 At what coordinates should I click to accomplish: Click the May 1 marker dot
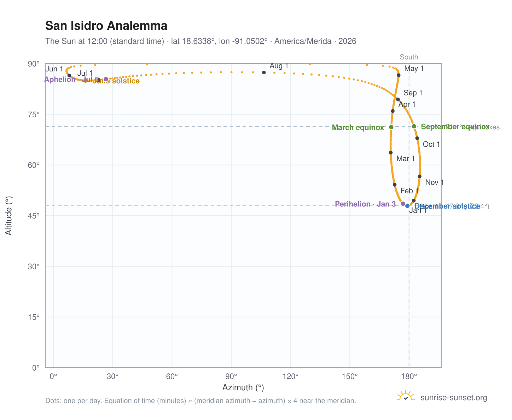(398, 75)
